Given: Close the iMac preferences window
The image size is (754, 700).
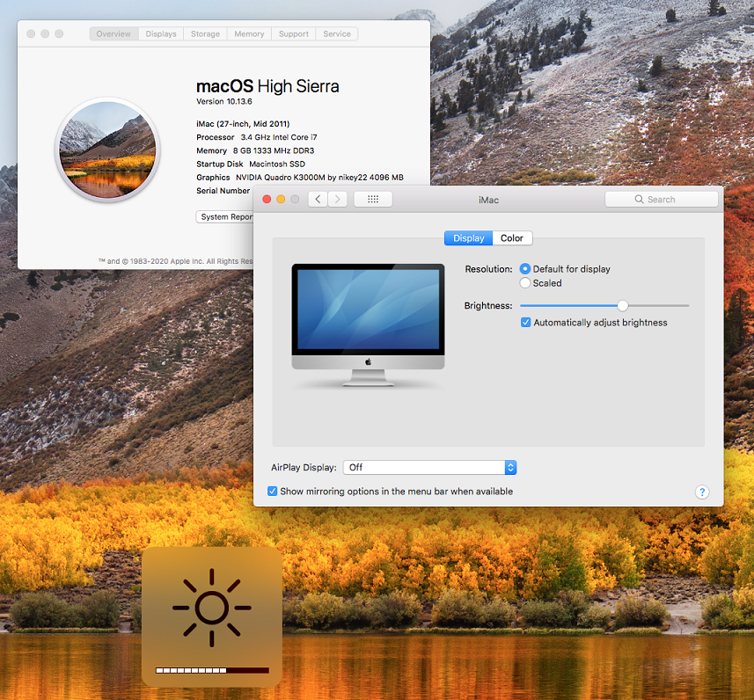Looking at the screenshot, I should coord(267,199).
